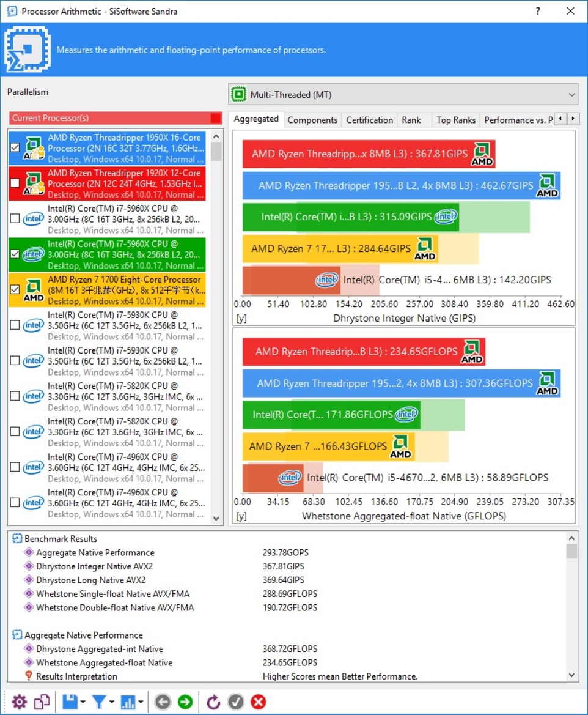Expand the filter icon's dropdown arrow

(112, 702)
